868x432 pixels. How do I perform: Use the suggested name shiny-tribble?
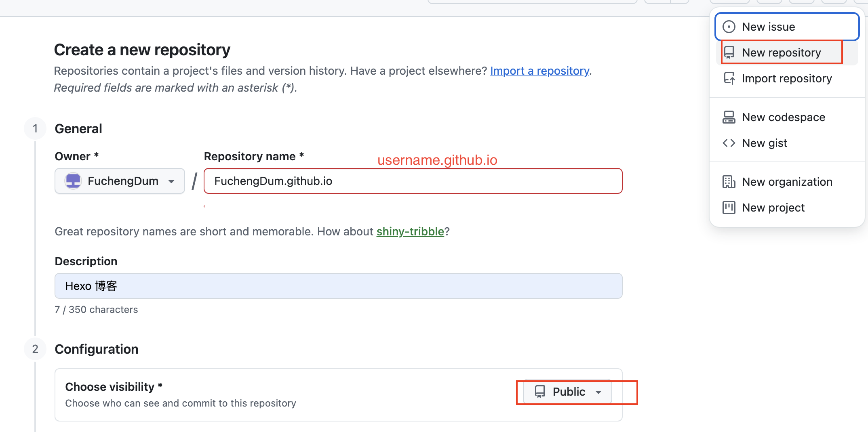coord(410,231)
